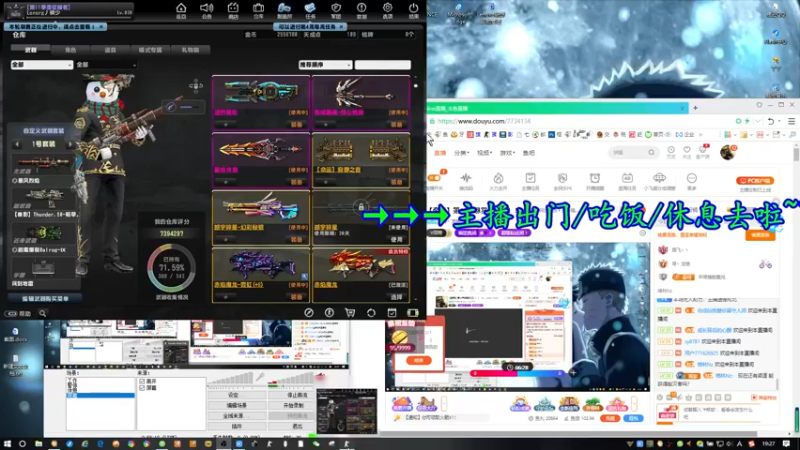Viewport: 800px width, 450px height.
Task: Open the blue manufacturing icon
Action: pos(284,10)
